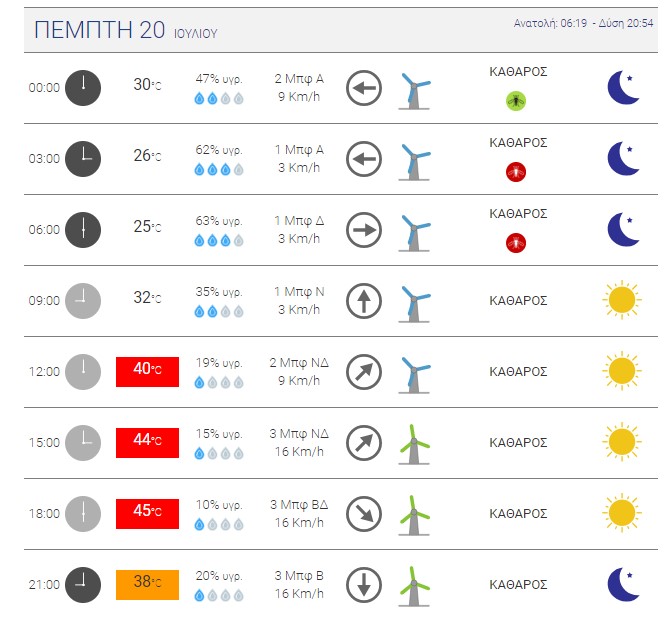Click ΚΑΘΑΡΟΣ label in the 15:00 row

(x=518, y=443)
